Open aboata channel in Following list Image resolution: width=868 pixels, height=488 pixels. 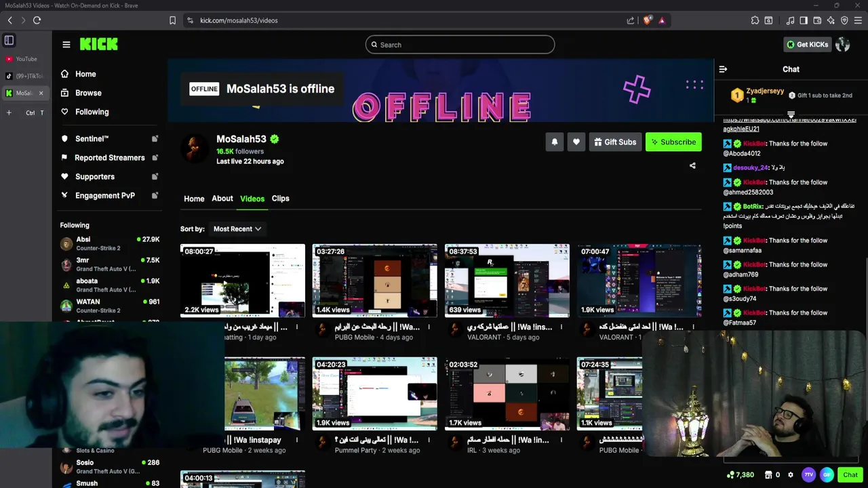(x=110, y=285)
